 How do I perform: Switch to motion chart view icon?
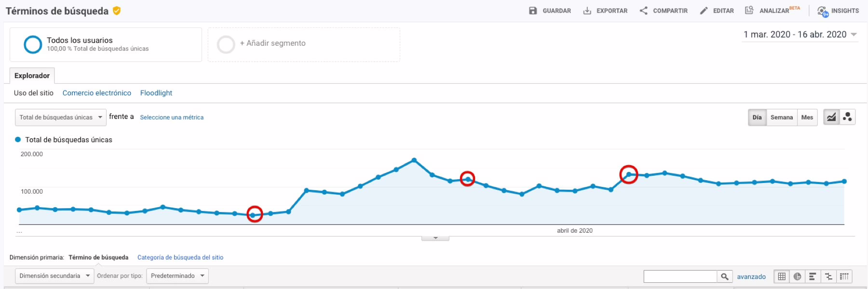point(847,117)
